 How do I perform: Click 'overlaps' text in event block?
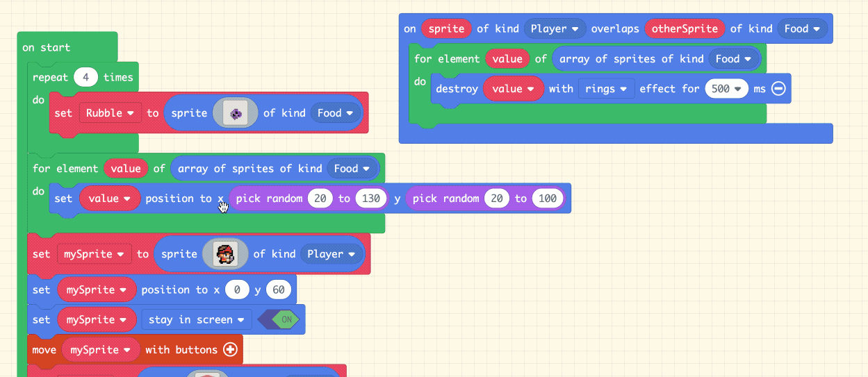click(615, 28)
